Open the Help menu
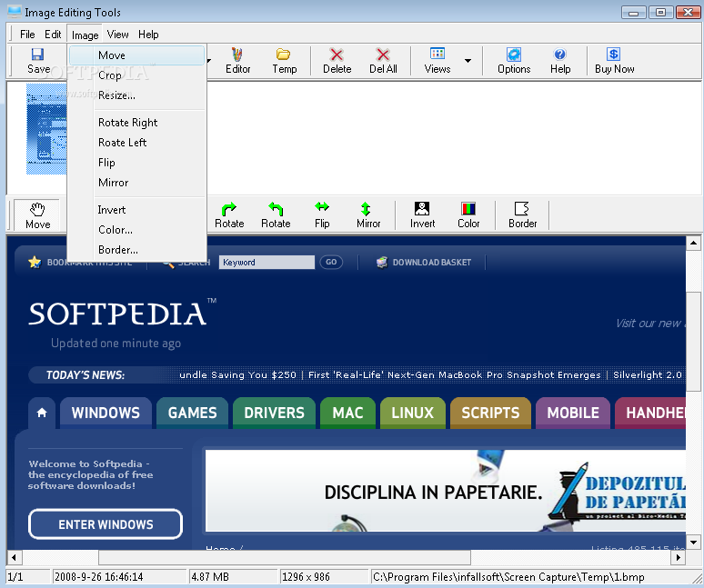Image resolution: width=704 pixels, height=588 pixels. tap(148, 35)
